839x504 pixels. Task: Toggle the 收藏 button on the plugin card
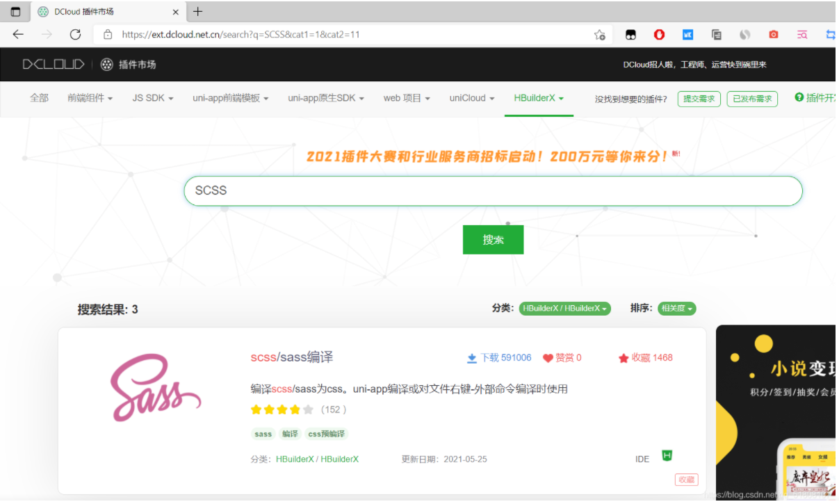click(x=686, y=480)
